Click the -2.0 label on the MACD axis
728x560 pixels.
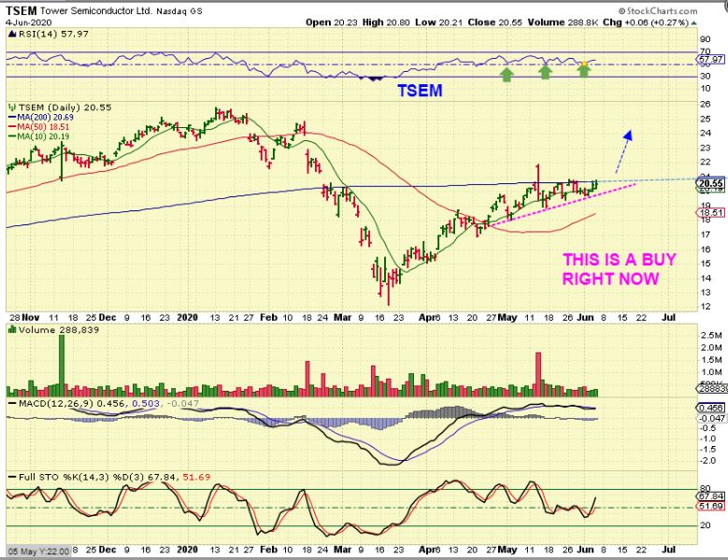point(709,461)
